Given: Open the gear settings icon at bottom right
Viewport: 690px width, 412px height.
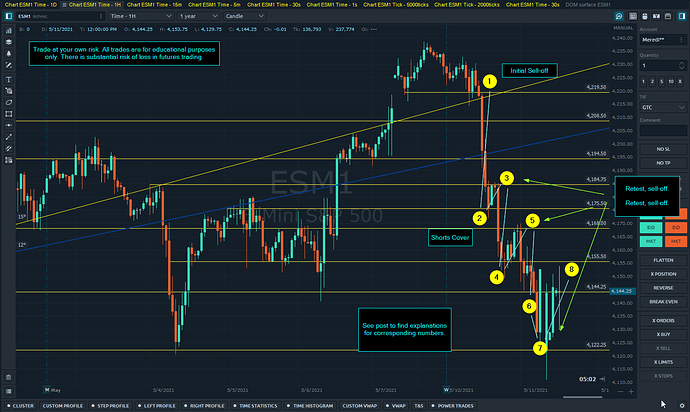Looking at the screenshot, I should 682,406.
